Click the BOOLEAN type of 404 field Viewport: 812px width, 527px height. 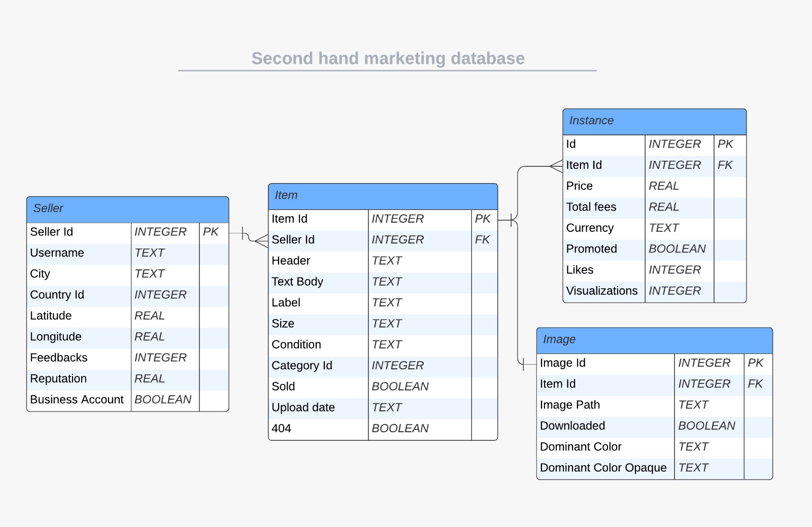[400, 428]
